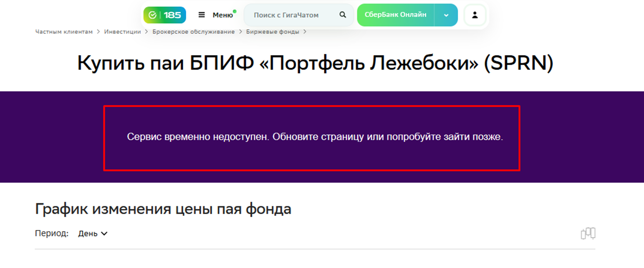644x268 pixels.
Task: Click heading Купить паи БПИФ Портфель Лежебоки
Action: tap(315, 63)
